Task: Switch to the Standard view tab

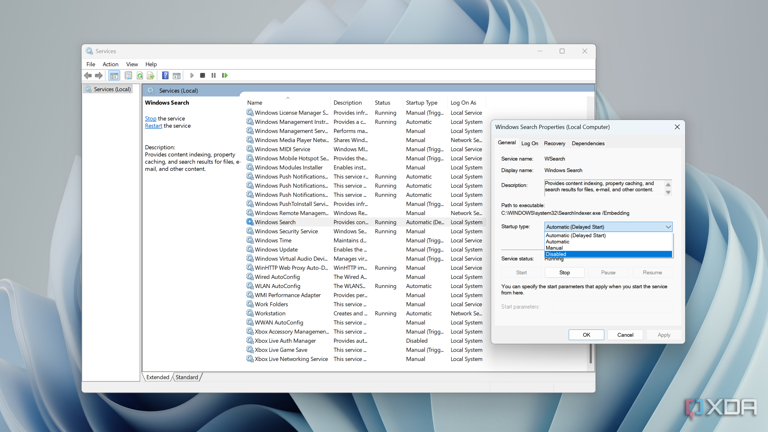Action: point(187,377)
